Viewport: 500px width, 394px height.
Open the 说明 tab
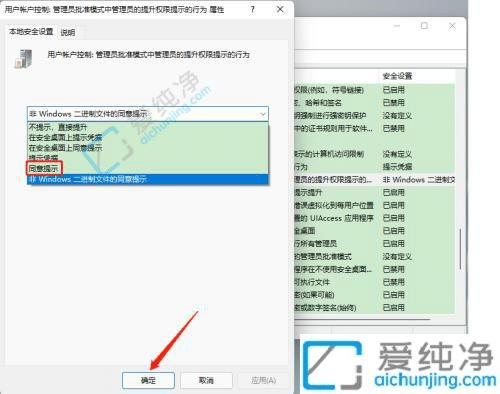pyautogui.click(x=68, y=32)
